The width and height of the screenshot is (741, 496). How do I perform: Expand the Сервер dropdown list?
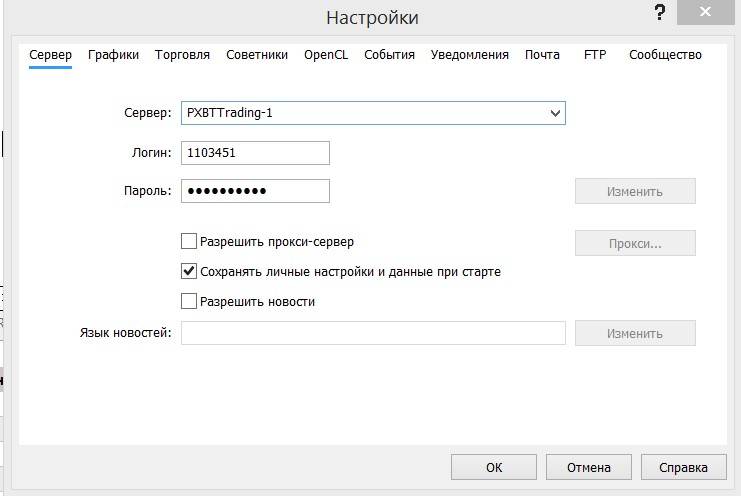(555, 114)
